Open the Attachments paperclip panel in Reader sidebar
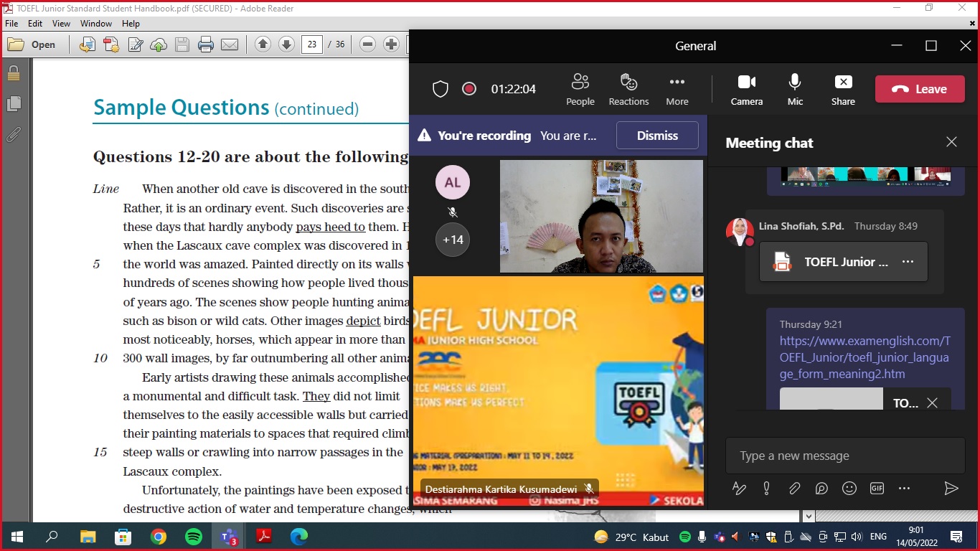The image size is (980, 551). pyautogui.click(x=14, y=134)
